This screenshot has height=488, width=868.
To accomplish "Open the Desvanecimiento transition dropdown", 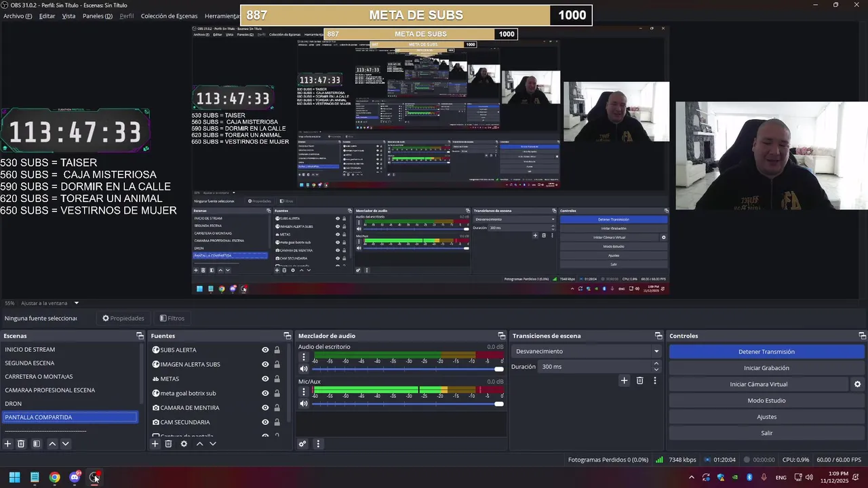I will click(x=587, y=351).
